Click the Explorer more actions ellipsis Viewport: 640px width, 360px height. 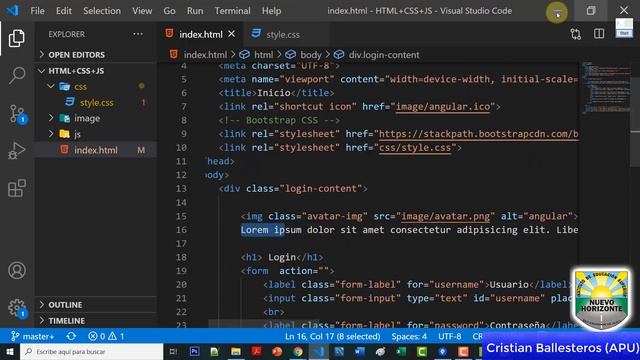(138, 34)
